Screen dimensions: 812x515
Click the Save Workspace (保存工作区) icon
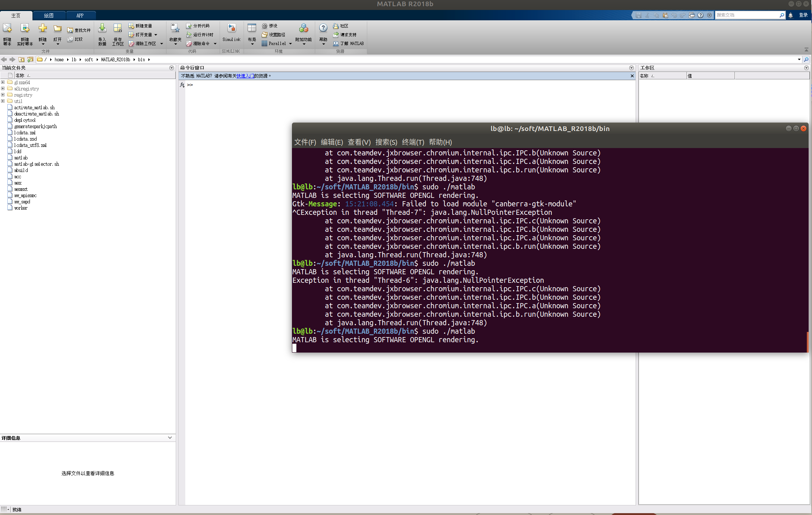click(x=118, y=28)
